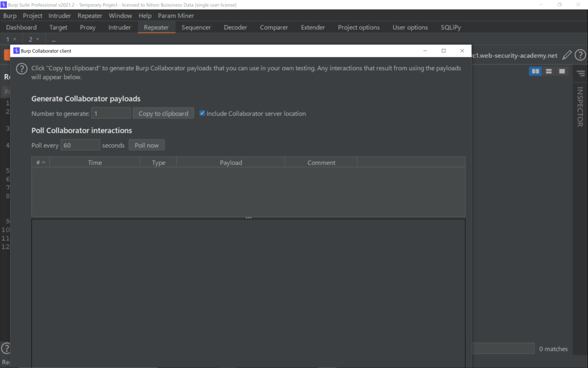Toggle the Inspector panel hamburger icon
Screen dimensions: 588x368
click(581, 74)
